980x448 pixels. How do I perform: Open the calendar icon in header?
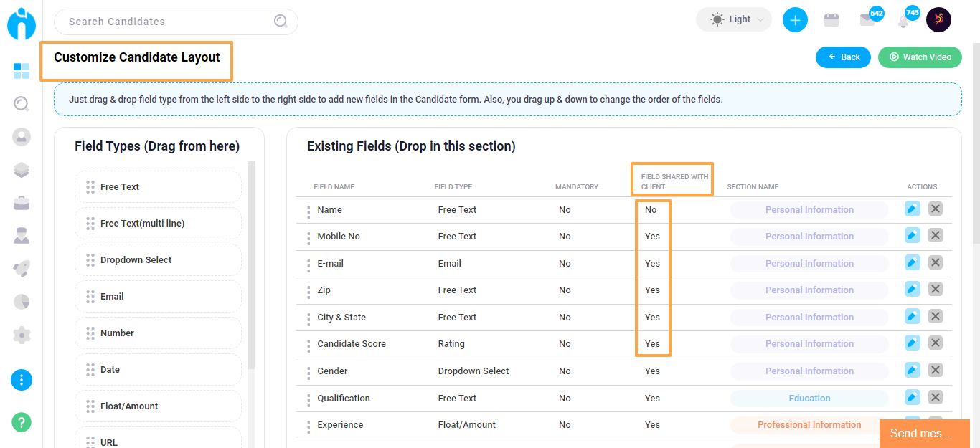(x=831, y=20)
